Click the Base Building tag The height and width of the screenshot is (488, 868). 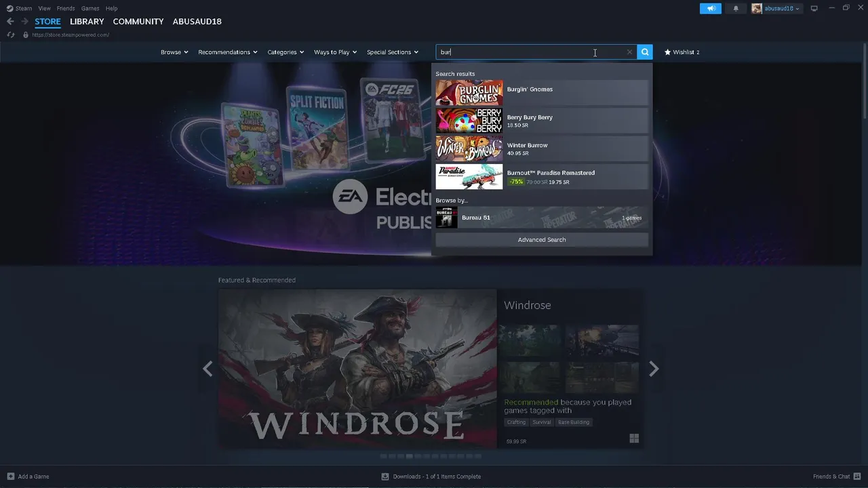coord(574,422)
